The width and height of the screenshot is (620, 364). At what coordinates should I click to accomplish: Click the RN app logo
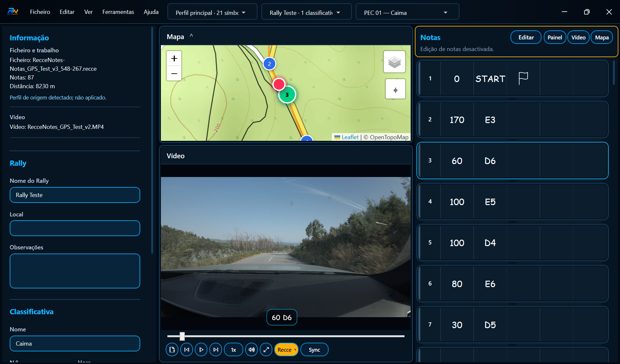click(13, 12)
